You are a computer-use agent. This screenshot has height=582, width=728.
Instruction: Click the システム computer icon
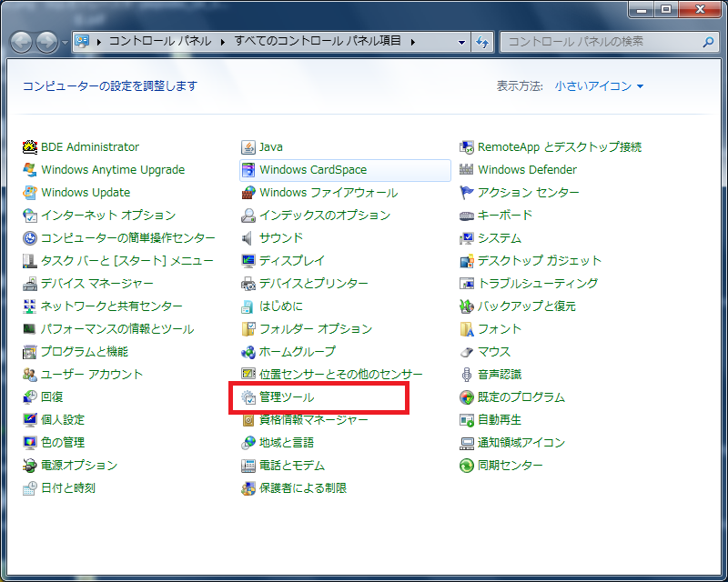(x=466, y=238)
